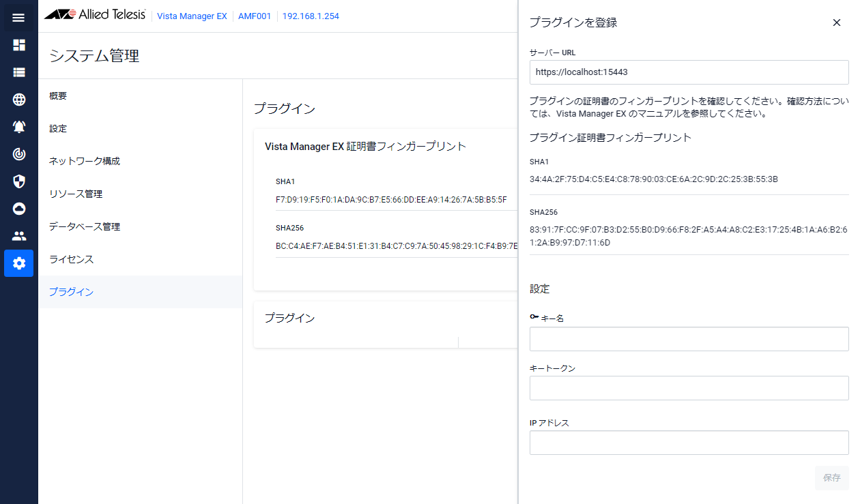Click the cloud icon in sidebar
The image size is (860, 504).
[19, 209]
